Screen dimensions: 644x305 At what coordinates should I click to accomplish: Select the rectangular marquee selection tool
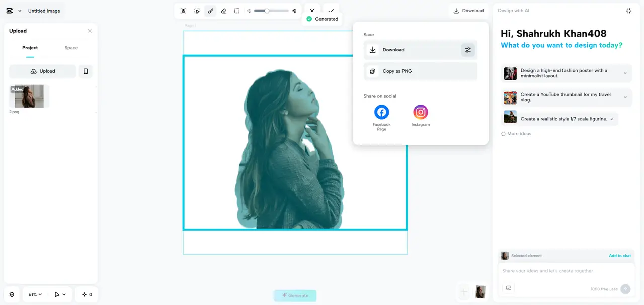[237, 11]
